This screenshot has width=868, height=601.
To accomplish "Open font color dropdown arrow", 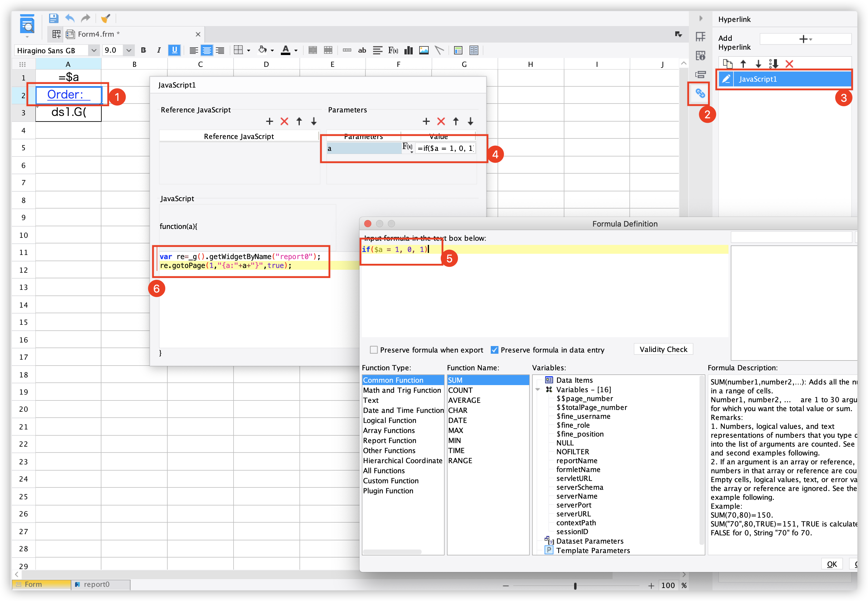I will [x=296, y=51].
